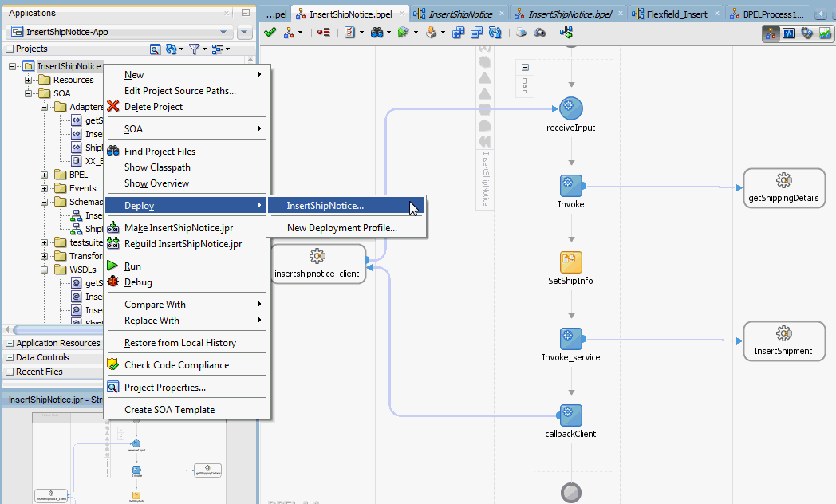The width and height of the screenshot is (836, 504).
Task: Toggle the first view-mode button at toolbar right
Action: pyautogui.click(x=771, y=33)
